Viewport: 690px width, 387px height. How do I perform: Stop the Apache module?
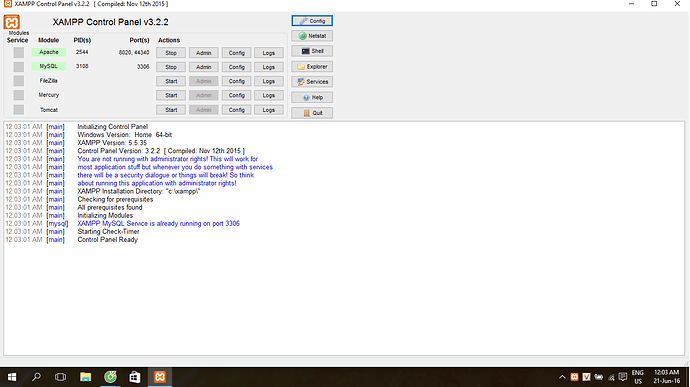pos(171,53)
